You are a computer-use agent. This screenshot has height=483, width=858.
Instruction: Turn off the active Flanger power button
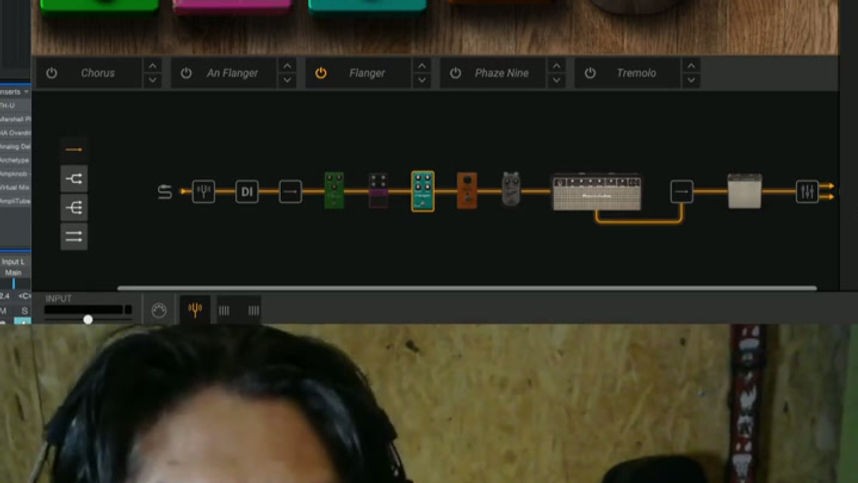tap(321, 73)
